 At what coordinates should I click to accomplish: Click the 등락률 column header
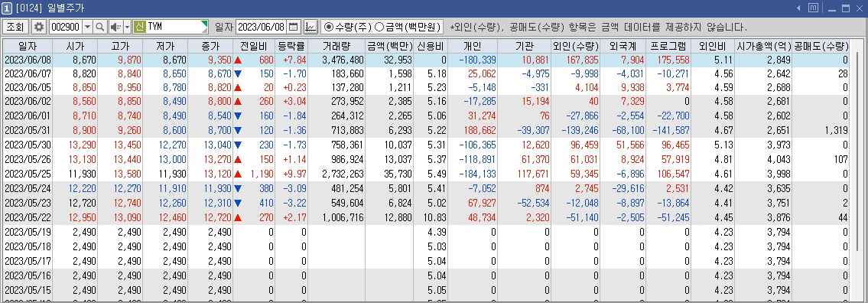[291, 46]
